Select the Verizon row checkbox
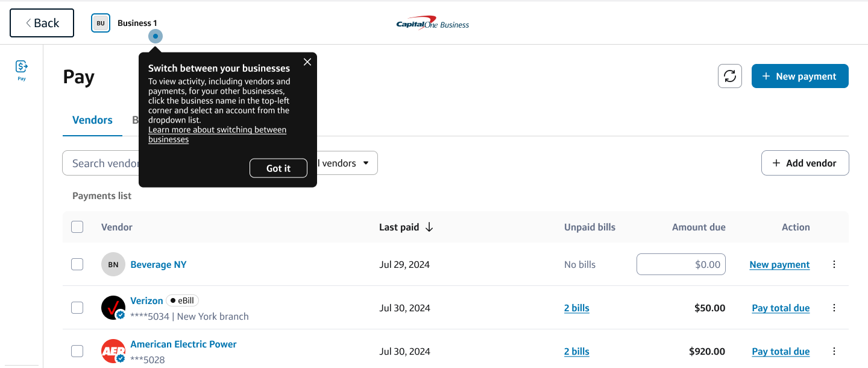The height and width of the screenshot is (368, 868). pos(77,308)
